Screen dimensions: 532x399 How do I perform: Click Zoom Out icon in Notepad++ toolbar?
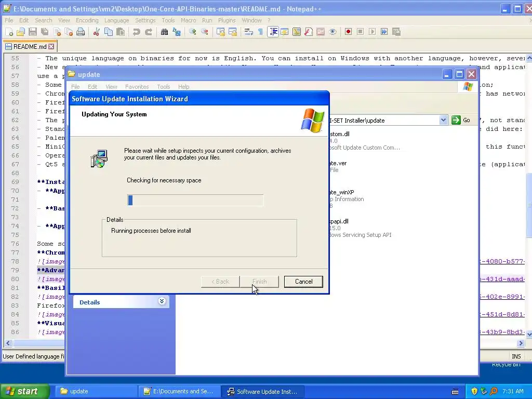[205, 32]
